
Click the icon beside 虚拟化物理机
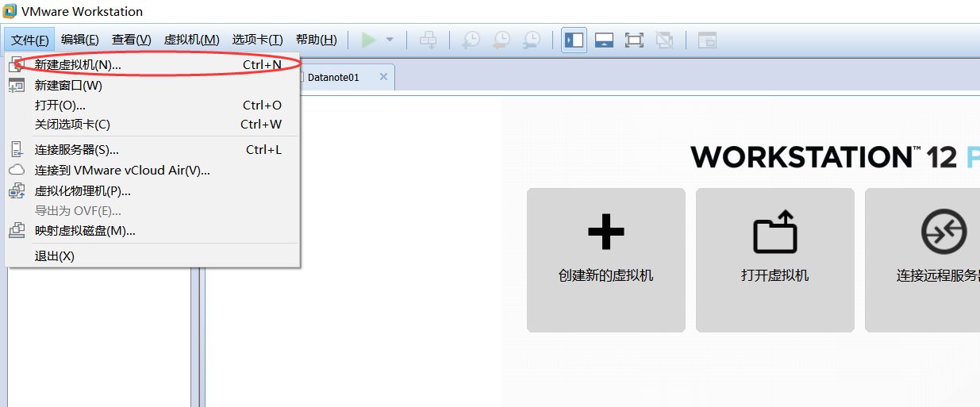pyautogui.click(x=17, y=190)
